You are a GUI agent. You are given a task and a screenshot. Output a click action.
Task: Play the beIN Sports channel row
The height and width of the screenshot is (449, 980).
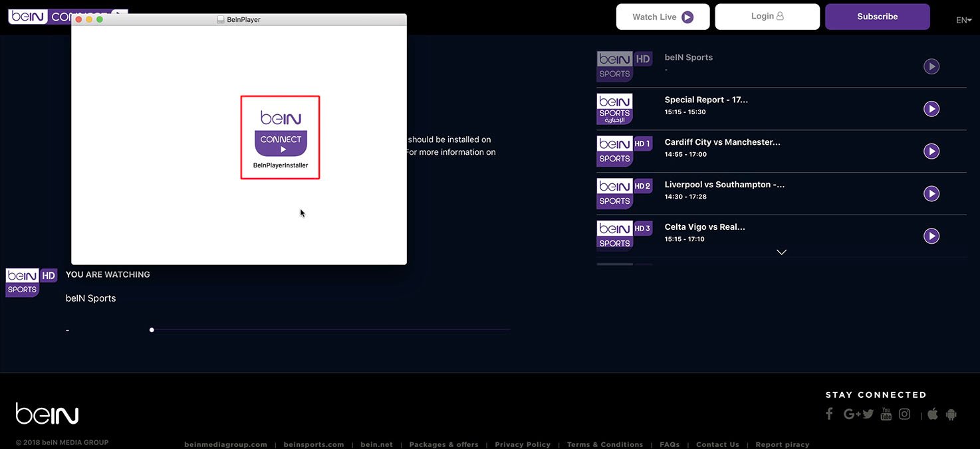pyautogui.click(x=931, y=66)
